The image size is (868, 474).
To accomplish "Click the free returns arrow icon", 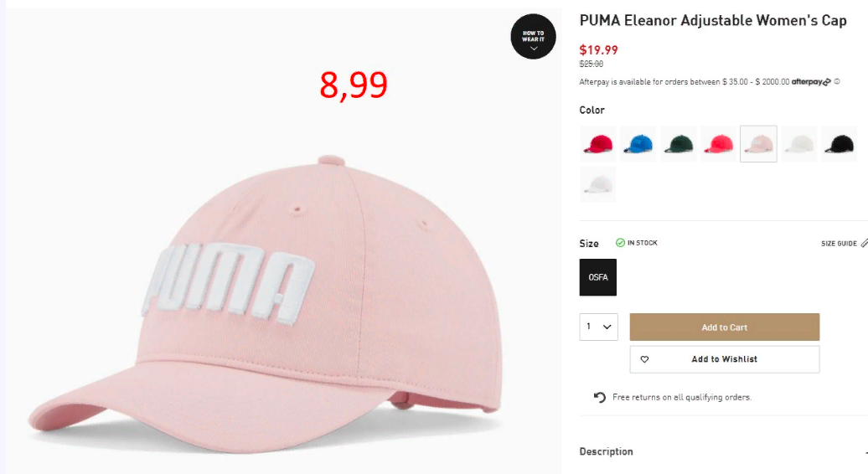I will click(600, 397).
